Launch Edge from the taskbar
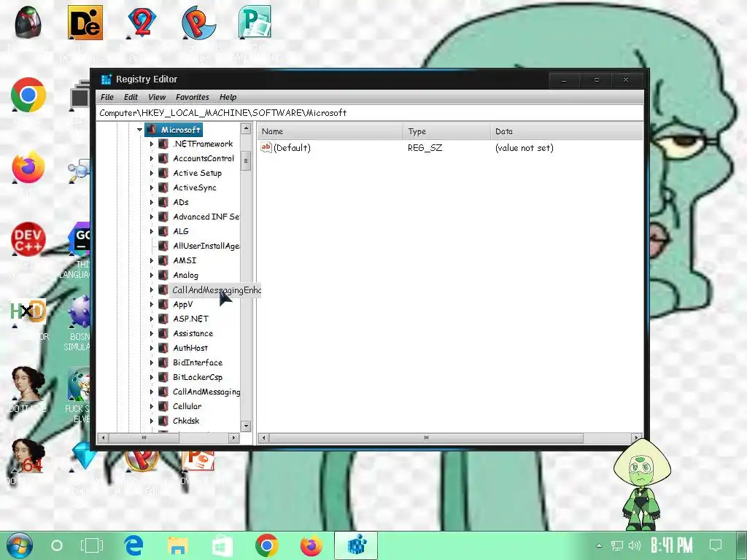Screen dimensions: 747x560 [x=134, y=545]
